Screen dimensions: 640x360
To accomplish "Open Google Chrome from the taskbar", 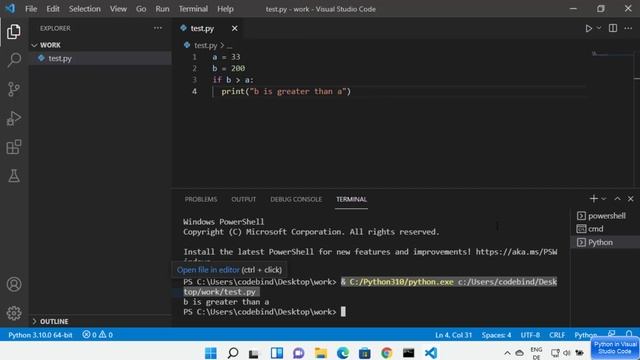I will coord(387,353).
